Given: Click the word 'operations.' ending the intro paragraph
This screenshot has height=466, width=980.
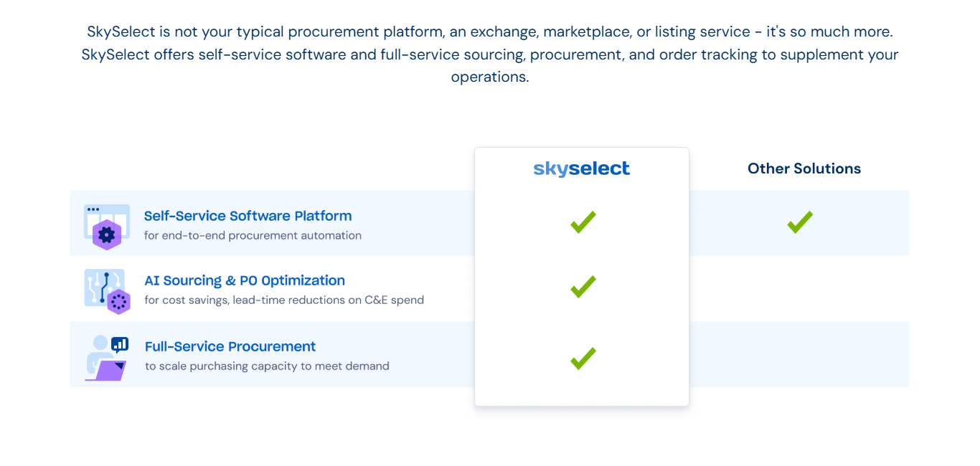Looking at the screenshot, I should [489, 77].
